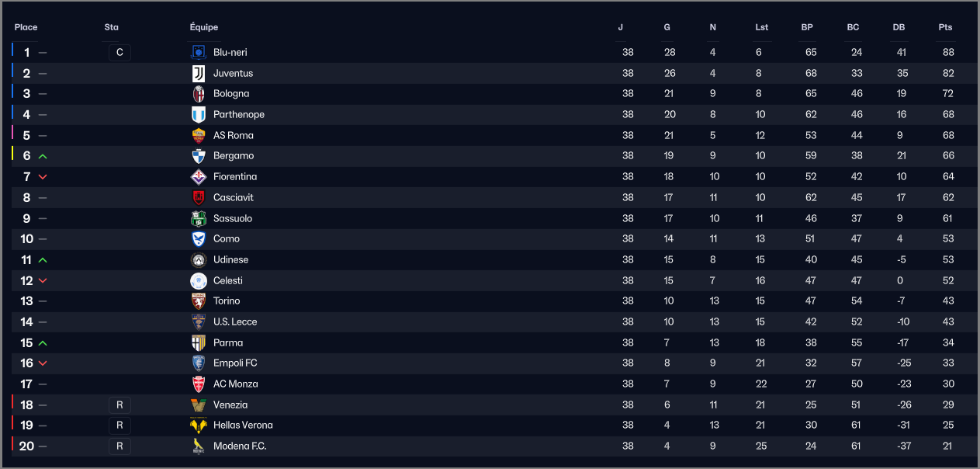Click the Bologna team badge

pos(199,94)
